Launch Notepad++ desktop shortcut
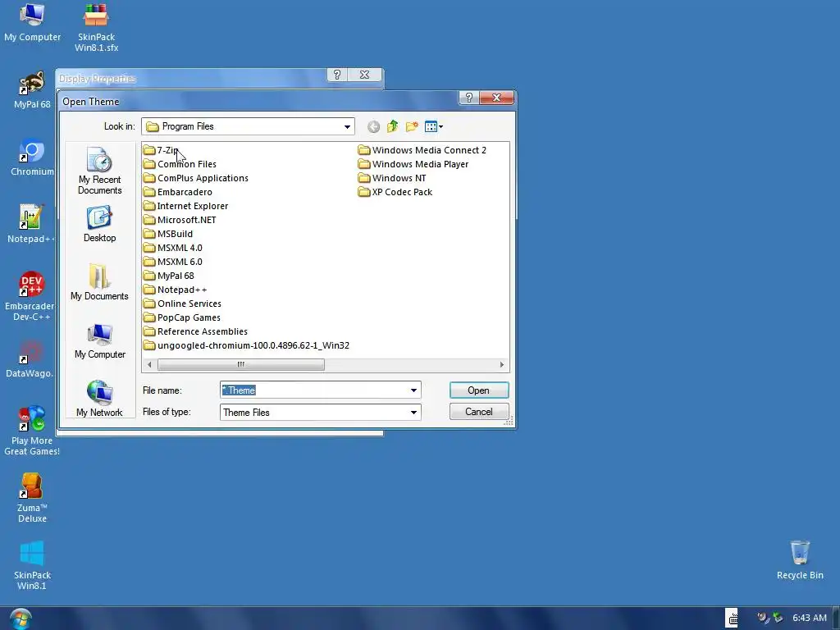 pyautogui.click(x=31, y=225)
